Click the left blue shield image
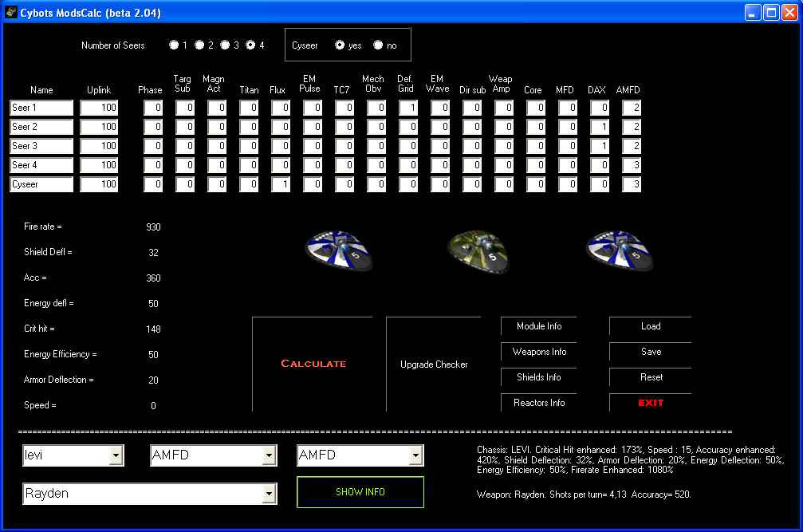This screenshot has height=532, width=803. (339, 249)
